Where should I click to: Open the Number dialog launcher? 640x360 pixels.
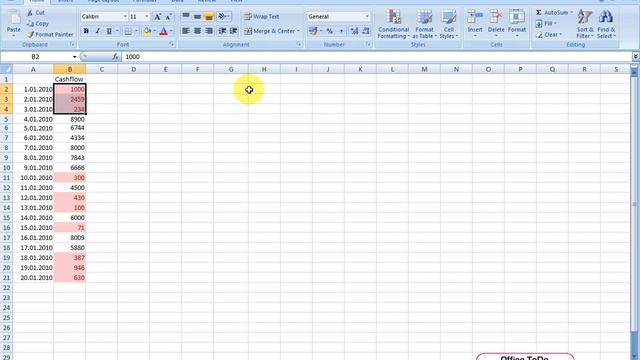[369, 44]
